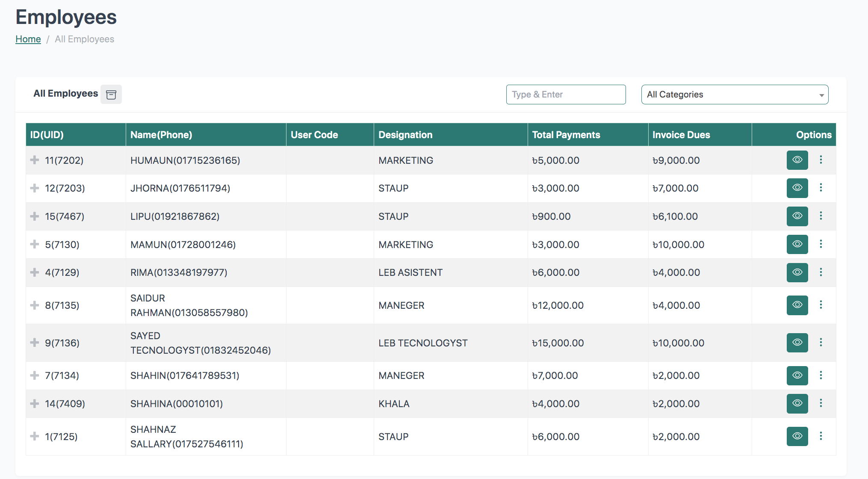Click the Name(Phone) column header
868x479 pixels.
(161, 135)
